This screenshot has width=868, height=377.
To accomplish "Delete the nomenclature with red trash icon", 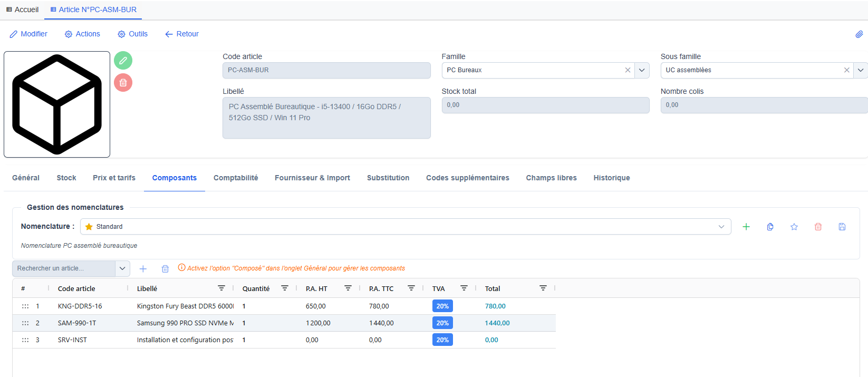I will pos(818,227).
